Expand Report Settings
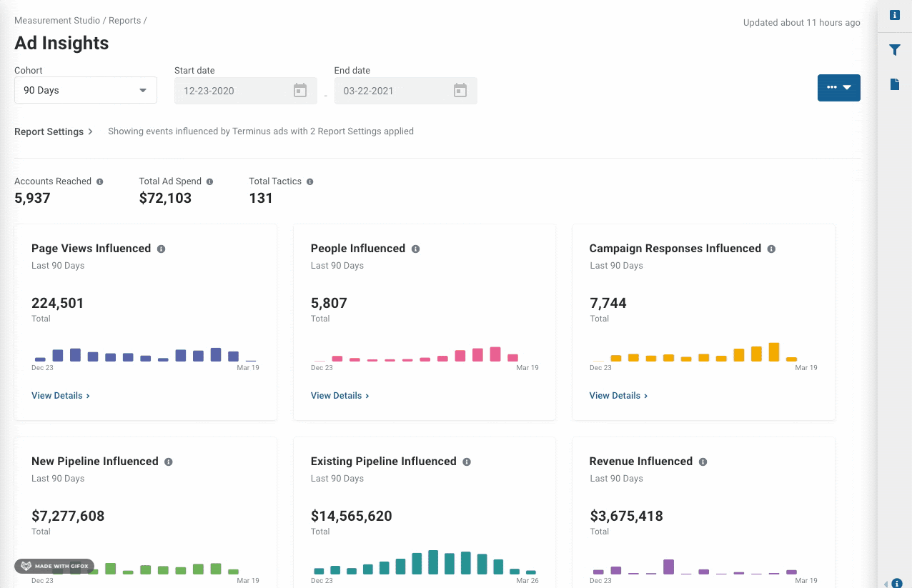The width and height of the screenshot is (912, 588). pos(54,131)
